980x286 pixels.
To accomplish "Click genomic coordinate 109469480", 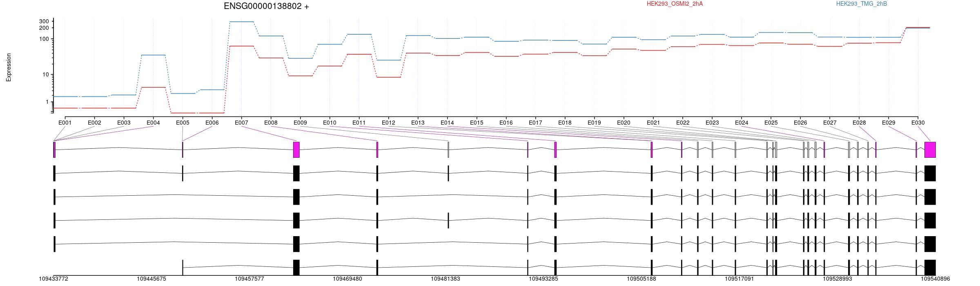I will click(347, 279).
